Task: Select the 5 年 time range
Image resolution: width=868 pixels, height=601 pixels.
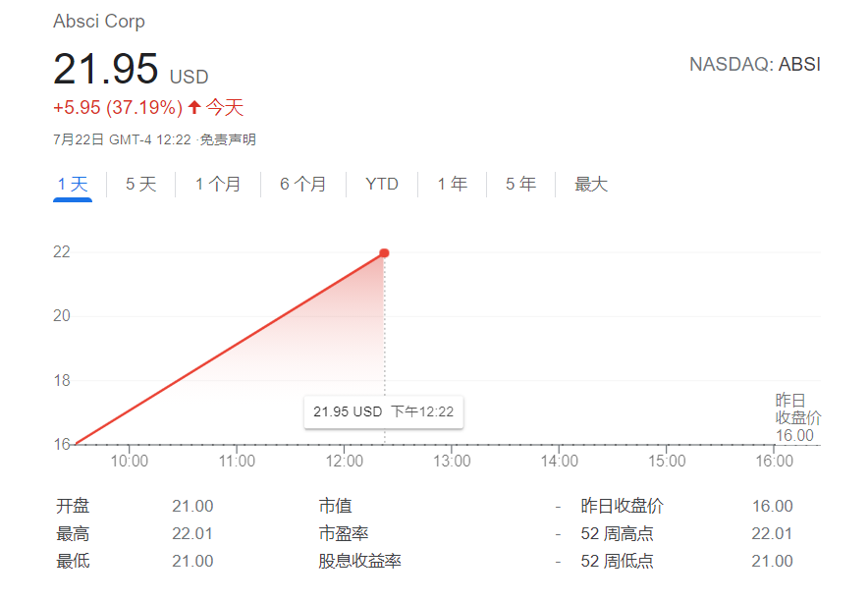Action: tap(519, 184)
